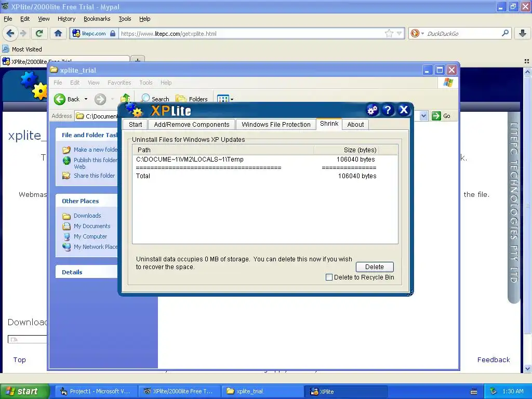The image size is (532, 399).
Task: Switch to xplite_trial taskbar button
Action: coord(262,391)
